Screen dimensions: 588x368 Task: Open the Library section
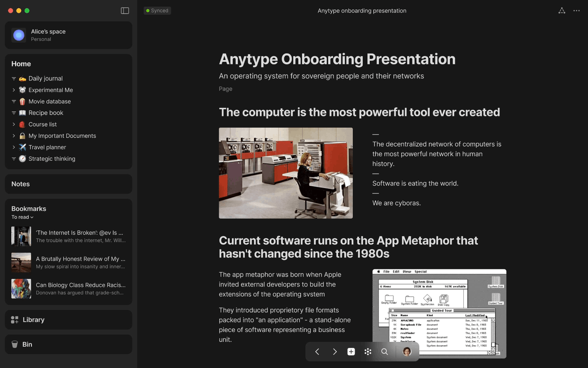pos(33,320)
